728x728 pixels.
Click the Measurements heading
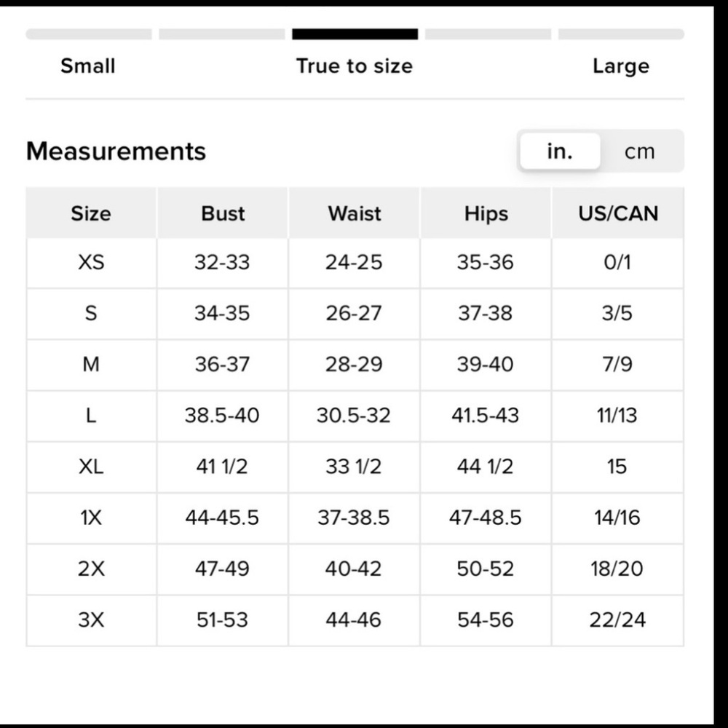116,151
